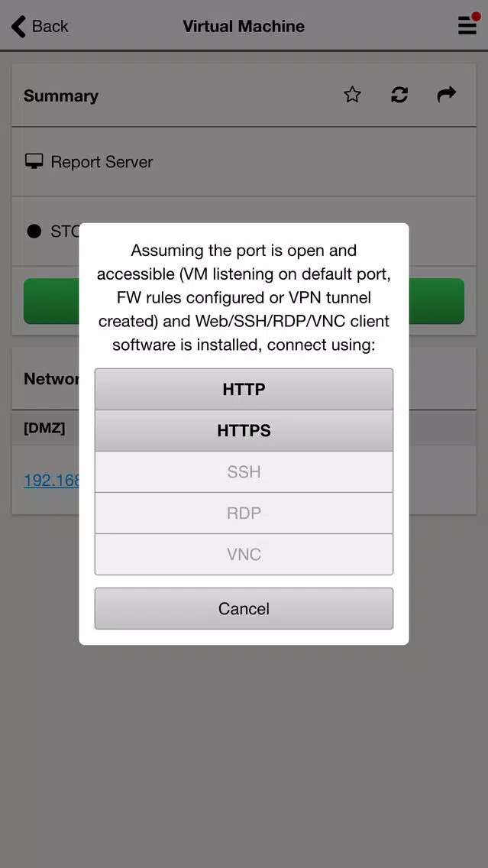Tap the red notification dot on menu
Screen dimensions: 488x868
(x=476, y=16)
